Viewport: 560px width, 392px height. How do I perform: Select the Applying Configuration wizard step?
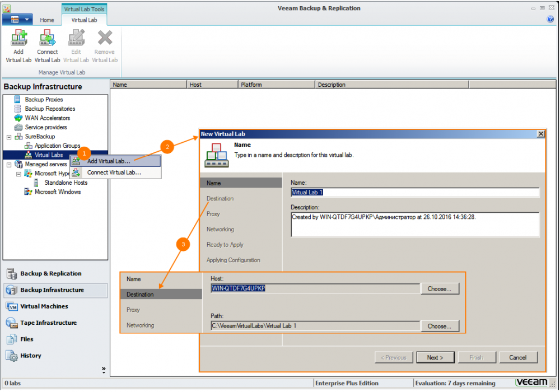[x=233, y=260]
